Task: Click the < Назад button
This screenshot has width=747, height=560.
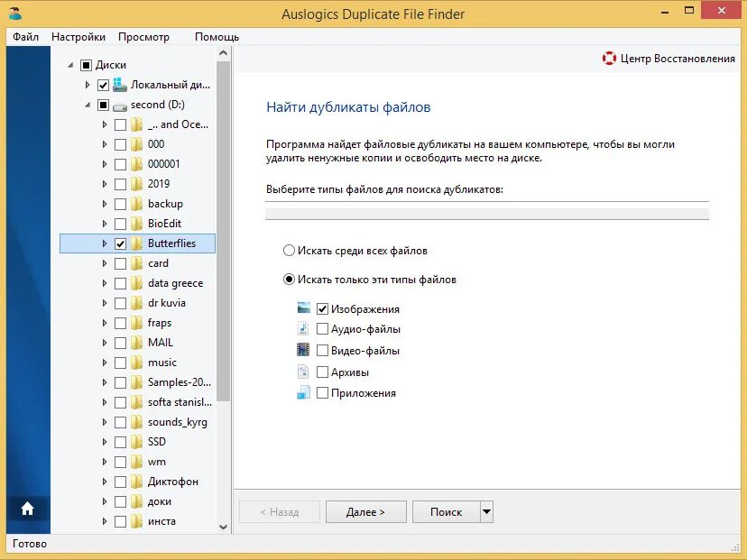Action: (280, 512)
